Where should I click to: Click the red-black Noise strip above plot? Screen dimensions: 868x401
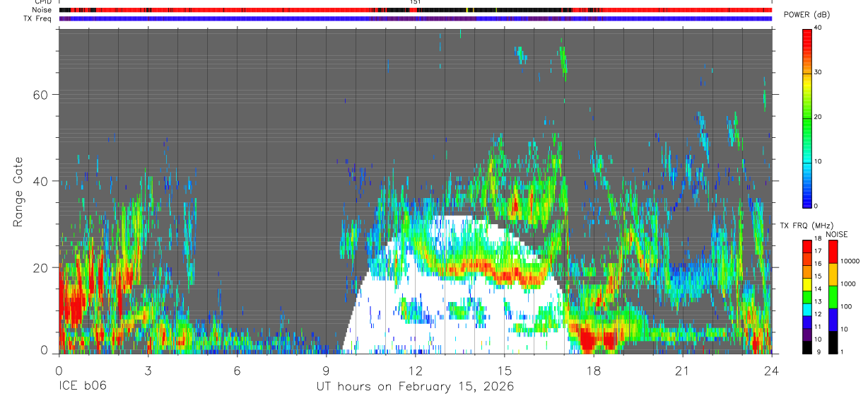(x=415, y=10)
